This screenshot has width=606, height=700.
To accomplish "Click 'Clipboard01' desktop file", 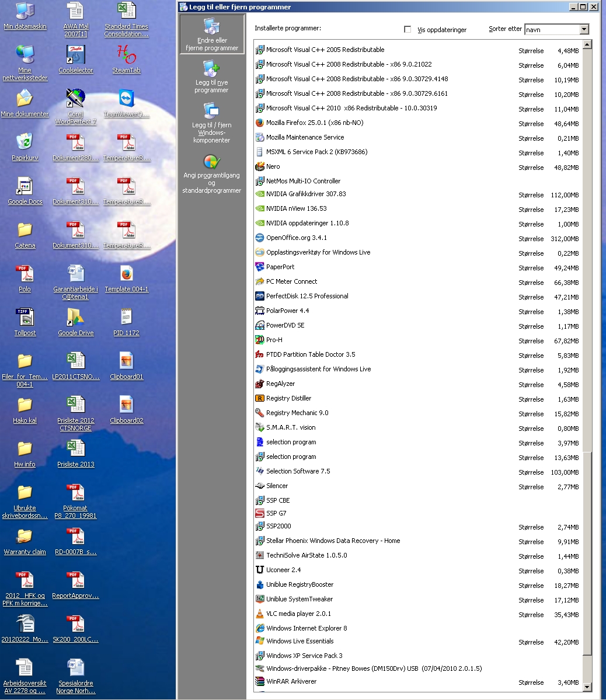I will pos(126,365).
